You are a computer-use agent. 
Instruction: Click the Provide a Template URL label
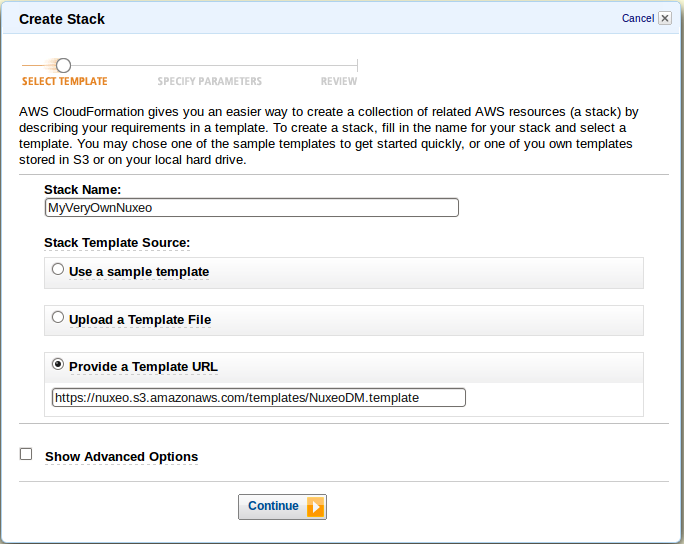143,367
